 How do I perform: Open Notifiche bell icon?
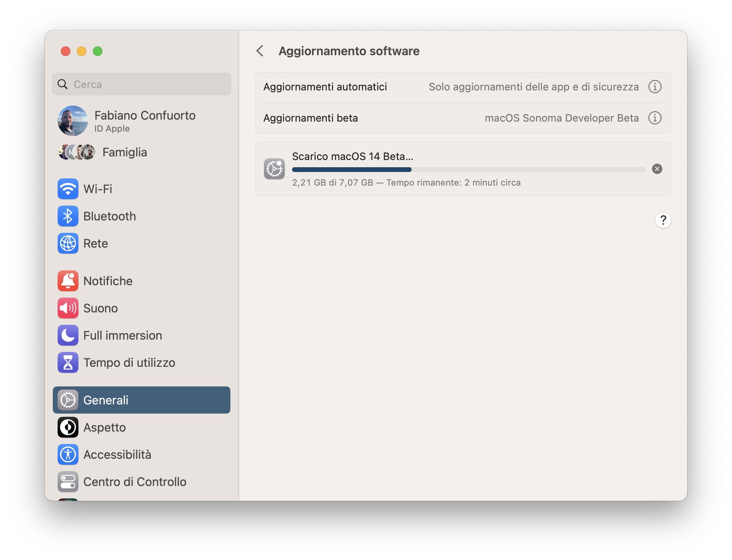pos(68,281)
